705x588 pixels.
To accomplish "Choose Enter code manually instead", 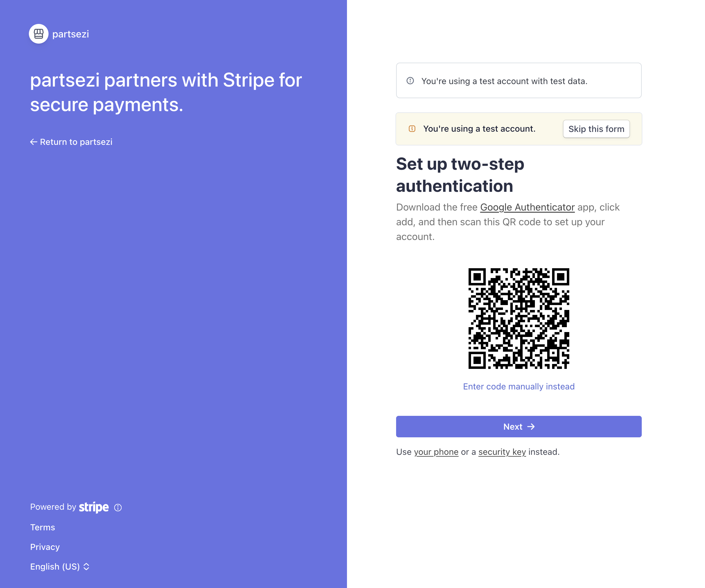I will [x=519, y=386].
